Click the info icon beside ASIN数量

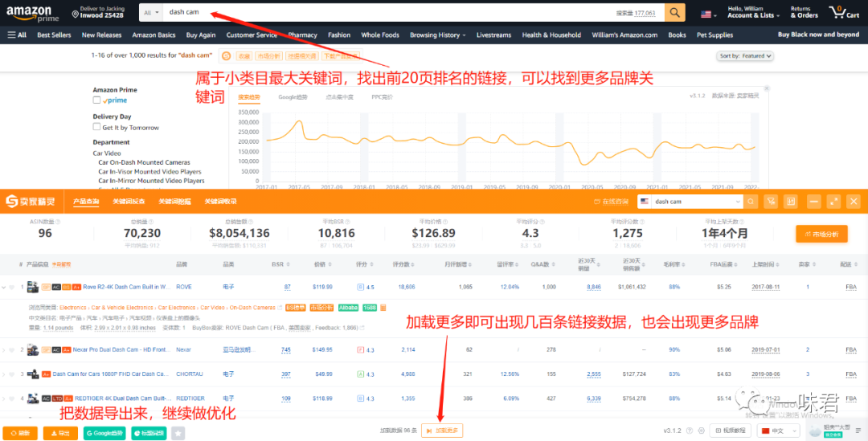pos(58,222)
